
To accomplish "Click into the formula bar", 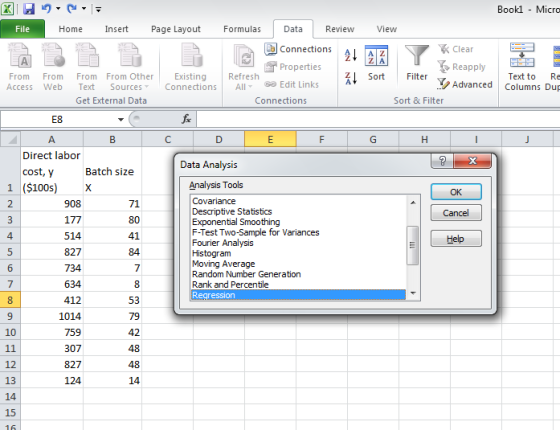I will (378, 119).
